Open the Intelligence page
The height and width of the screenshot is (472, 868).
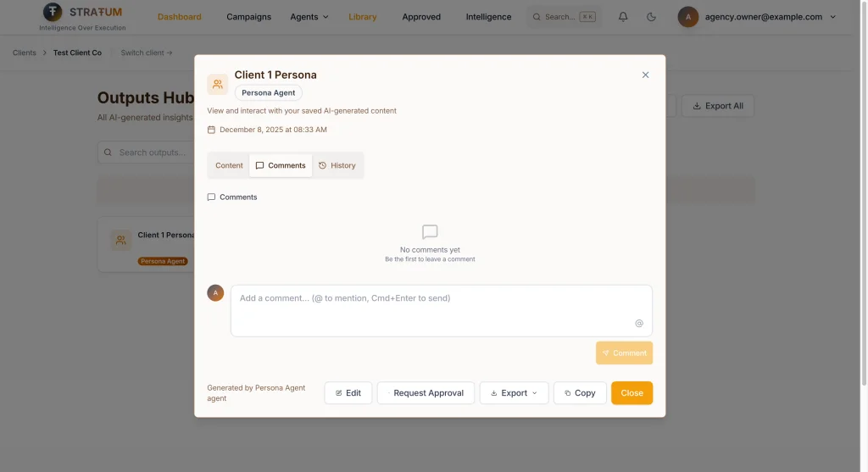(488, 17)
